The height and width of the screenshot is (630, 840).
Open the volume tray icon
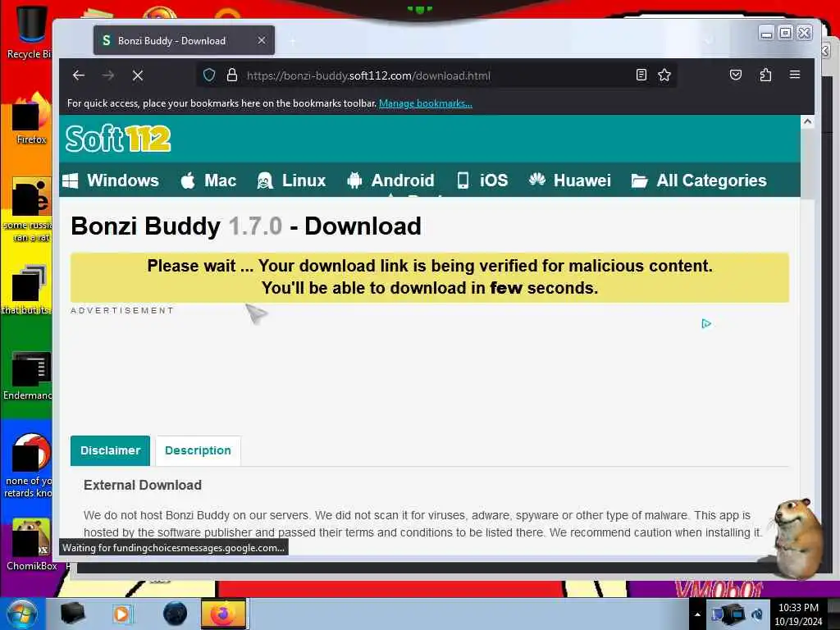(757, 614)
